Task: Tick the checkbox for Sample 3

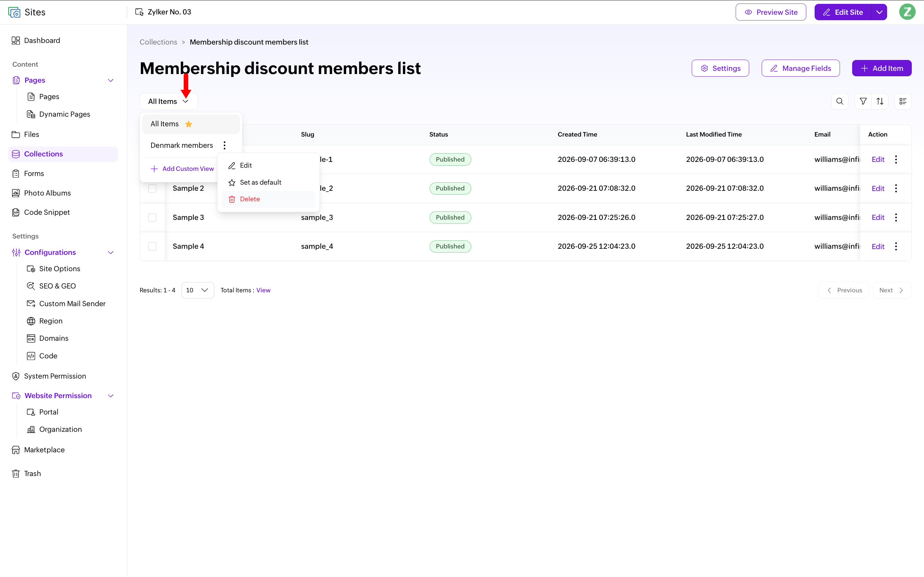Action: (x=152, y=218)
